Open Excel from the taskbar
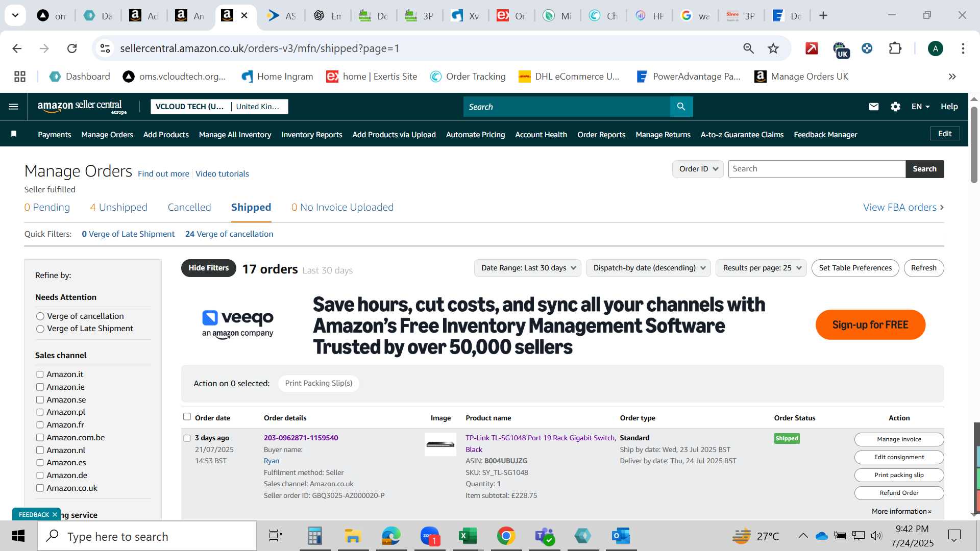Image resolution: width=980 pixels, height=551 pixels. coord(468,536)
